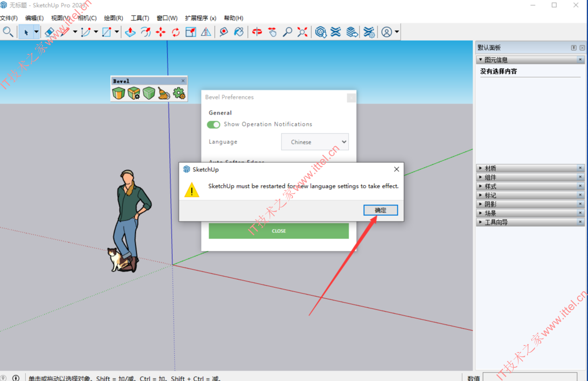Open the account dropdown arrow
The height and width of the screenshot is (381, 588).
[x=397, y=32]
